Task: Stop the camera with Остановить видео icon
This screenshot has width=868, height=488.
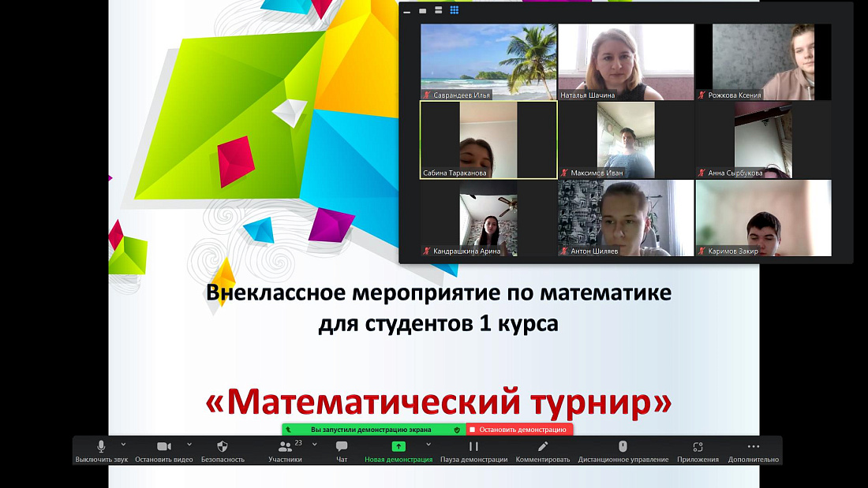Action: coord(164,447)
